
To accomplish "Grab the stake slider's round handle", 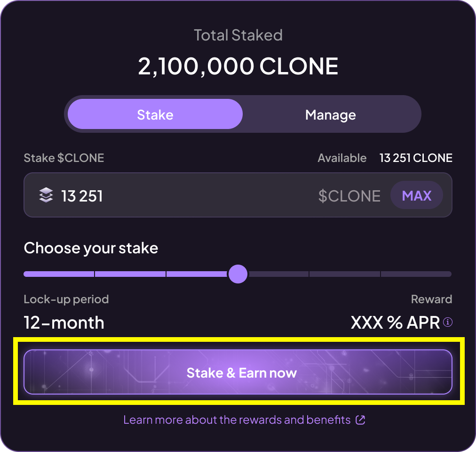I will (238, 274).
